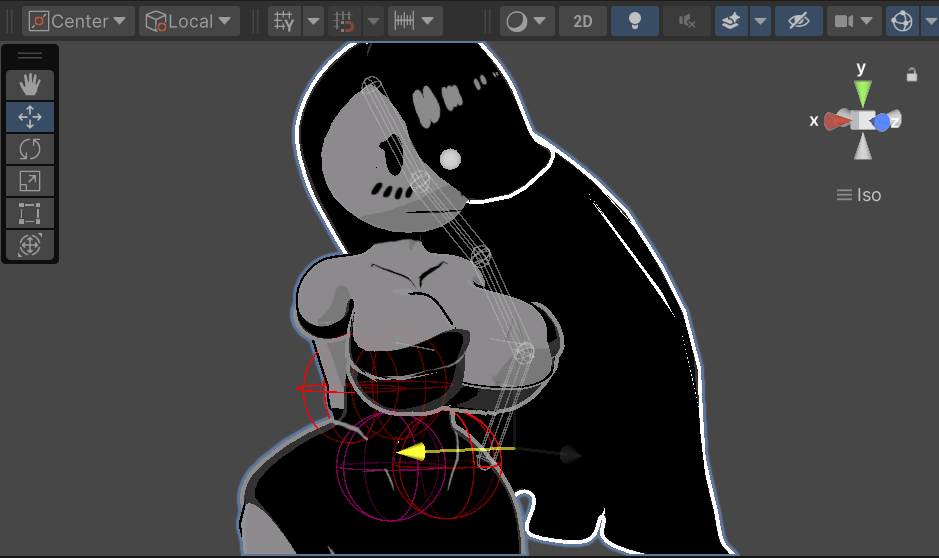Select the combined Transform tool
This screenshot has height=558, width=939.
tap(30, 245)
